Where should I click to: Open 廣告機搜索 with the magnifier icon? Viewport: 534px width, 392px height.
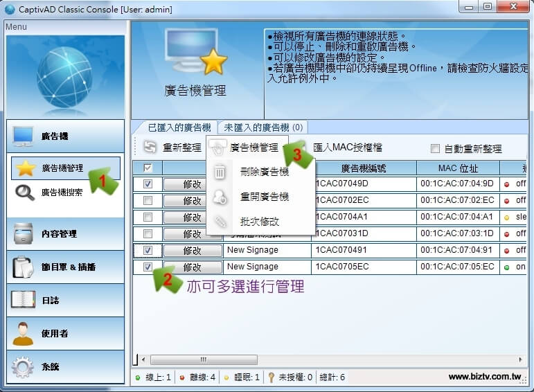pyautogui.click(x=26, y=193)
